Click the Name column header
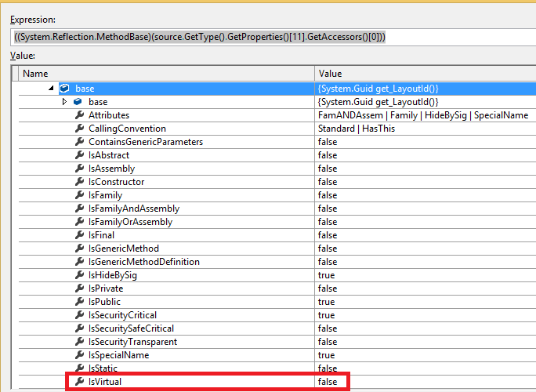536x392 pixels. [x=166, y=74]
